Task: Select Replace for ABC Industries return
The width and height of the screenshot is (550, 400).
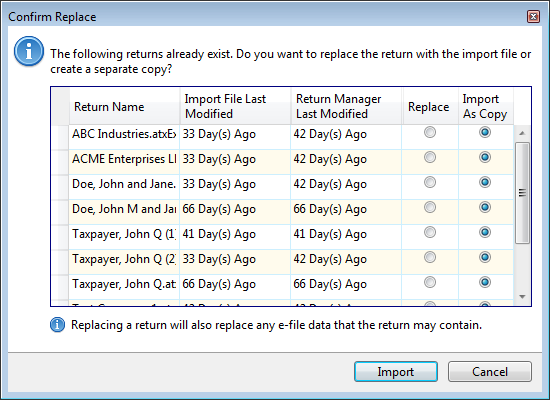Action: (x=430, y=132)
